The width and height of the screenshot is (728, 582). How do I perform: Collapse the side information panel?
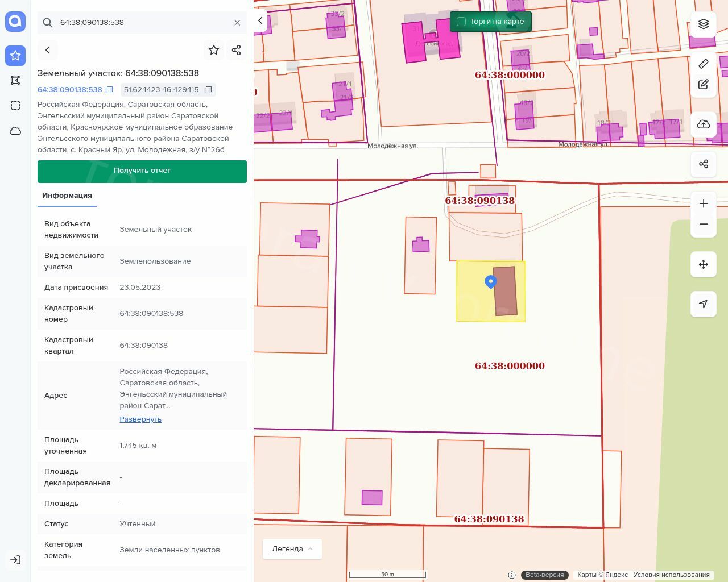260,21
